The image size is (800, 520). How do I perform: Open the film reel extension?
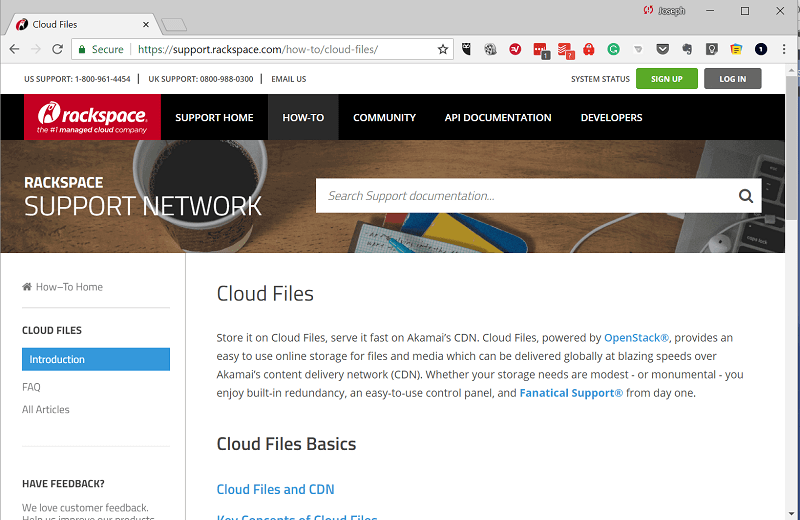490,49
